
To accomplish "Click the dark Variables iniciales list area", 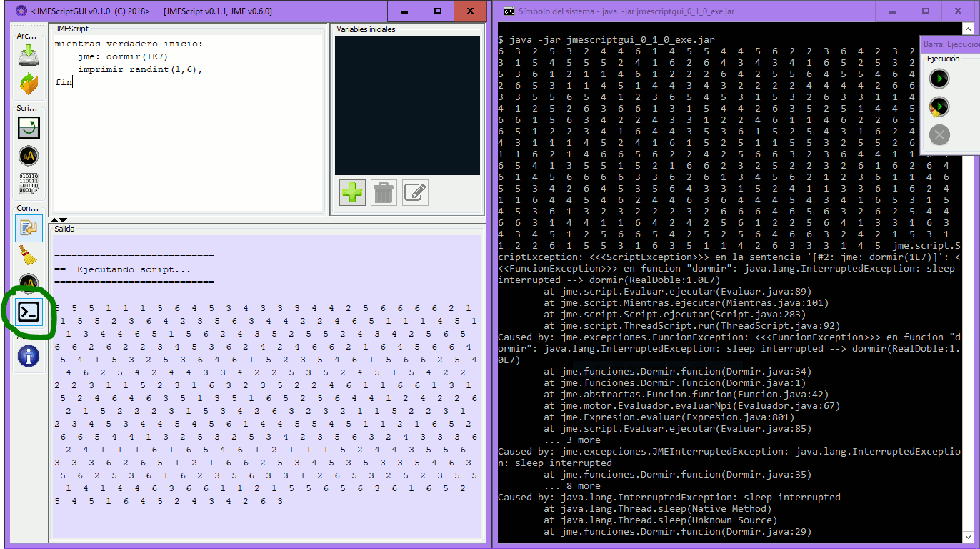I will click(x=407, y=105).
